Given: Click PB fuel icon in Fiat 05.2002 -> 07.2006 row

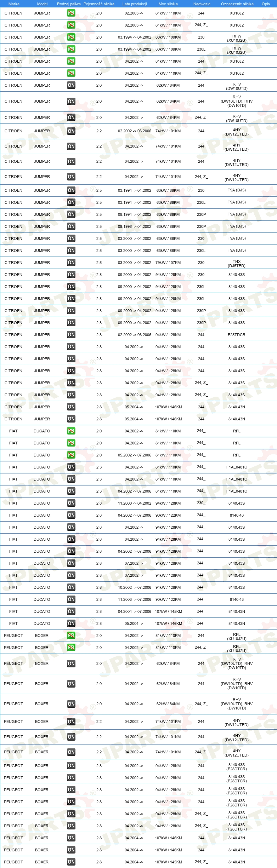Looking at the screenshot, I should [x=71, y=455].
